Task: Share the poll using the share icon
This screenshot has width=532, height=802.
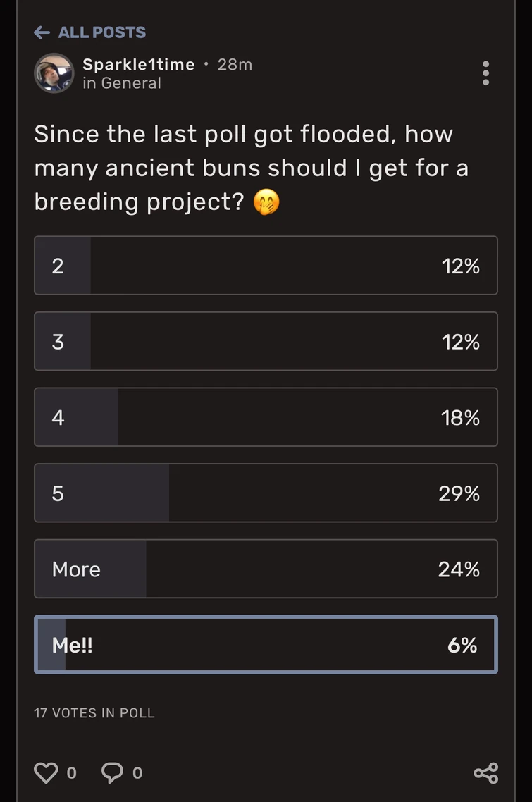Action: coord(485,772)
